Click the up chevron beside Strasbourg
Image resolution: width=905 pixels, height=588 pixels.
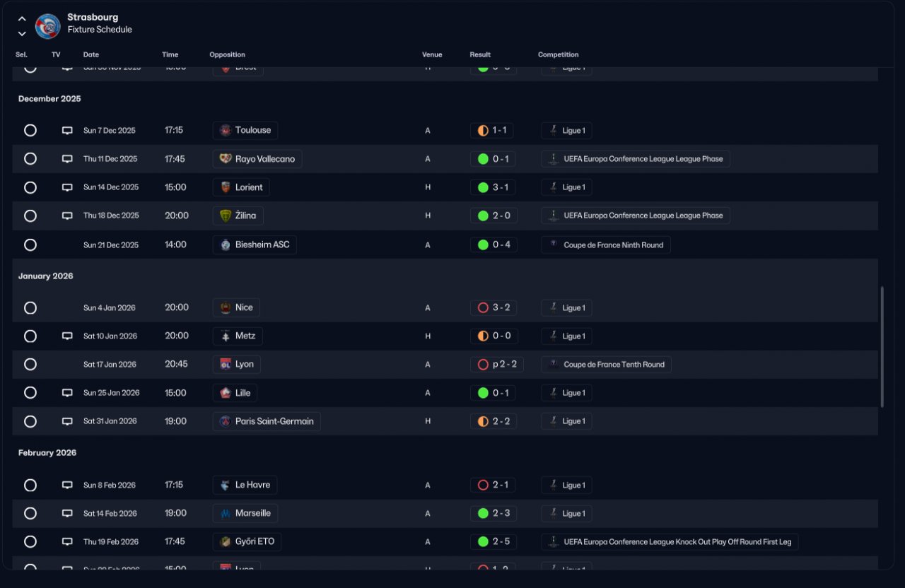click(x=22, y=19)
